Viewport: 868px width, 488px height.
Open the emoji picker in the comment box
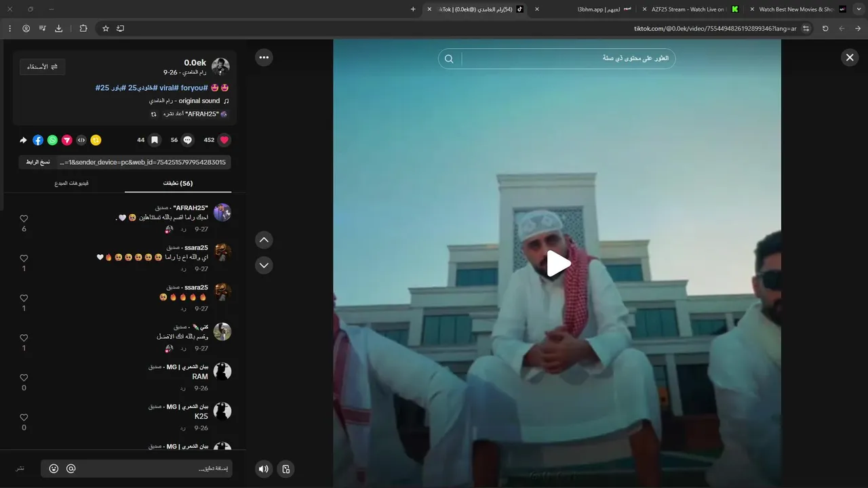(54, 468)
